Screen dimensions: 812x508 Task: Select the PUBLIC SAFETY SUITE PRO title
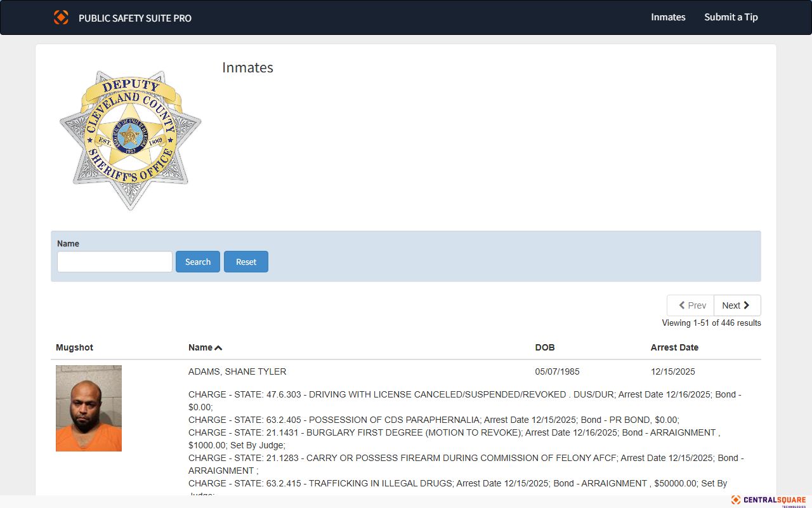point(135,18)
